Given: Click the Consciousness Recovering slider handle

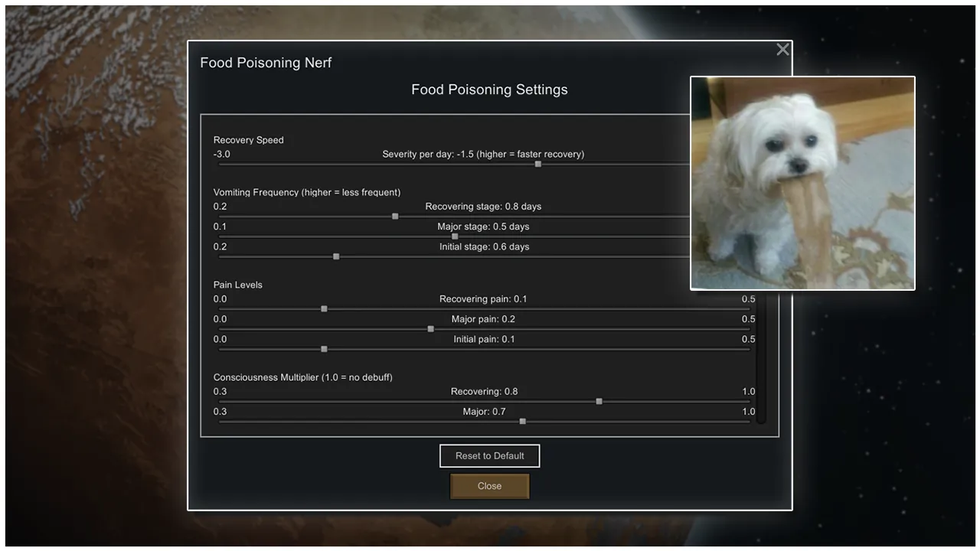Looking at the screenshot, I should pyautogui.click(x=599, y=402).
